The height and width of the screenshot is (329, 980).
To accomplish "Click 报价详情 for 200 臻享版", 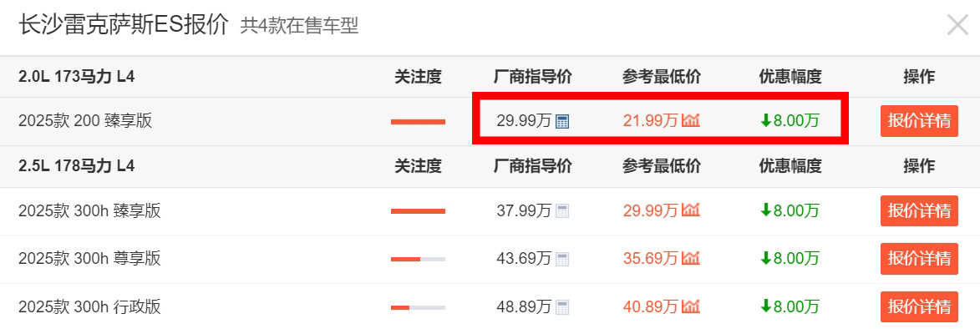I will [x=919, y=121].
